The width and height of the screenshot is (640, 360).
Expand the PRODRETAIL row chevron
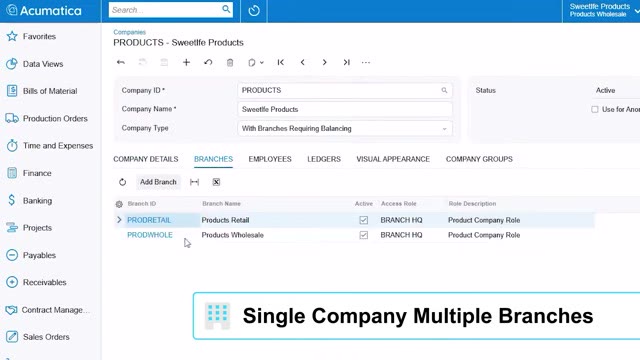(119, 220)
